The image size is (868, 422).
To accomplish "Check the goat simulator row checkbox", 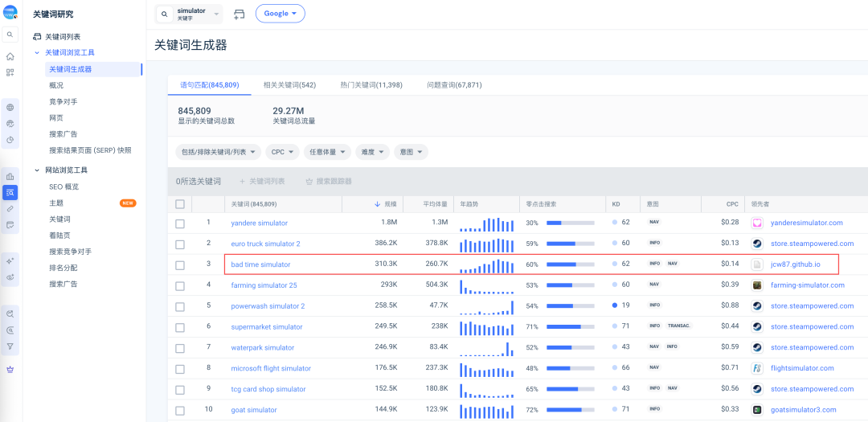I will pos(180,411).
